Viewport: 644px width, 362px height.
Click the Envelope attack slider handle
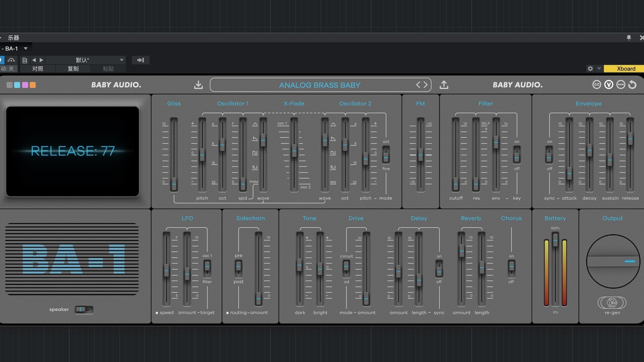(x=569, y=174)
